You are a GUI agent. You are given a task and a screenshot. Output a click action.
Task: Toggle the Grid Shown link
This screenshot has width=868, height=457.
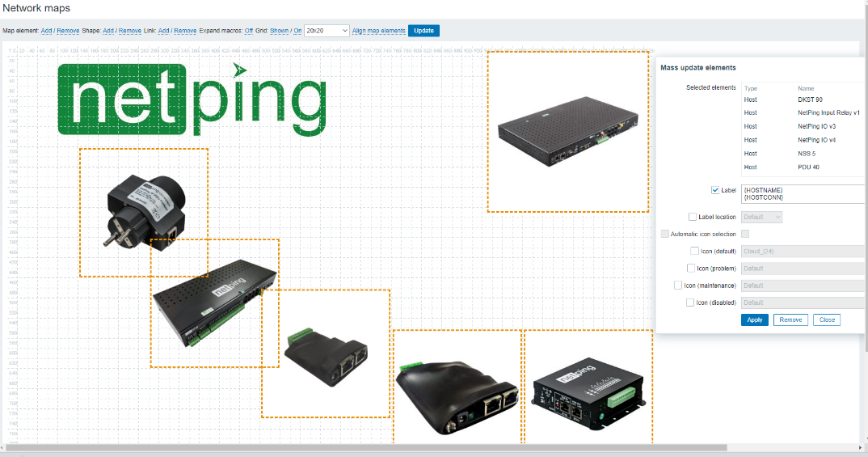279,31
